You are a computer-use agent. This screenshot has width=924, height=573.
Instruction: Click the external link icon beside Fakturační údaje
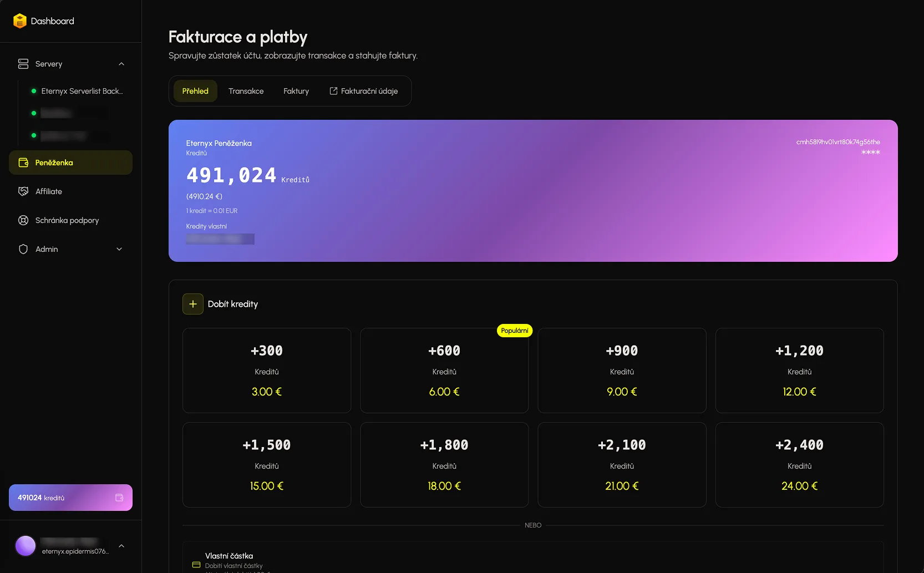pos(333,91)
